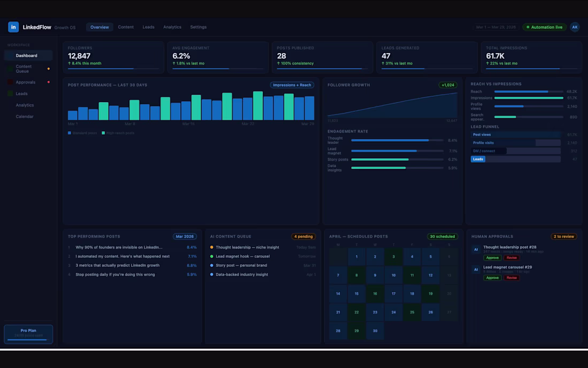The image size is (588, 368).
Task: Expand the 4 pending badge in AI Content Queue
Action: point(303,236)
